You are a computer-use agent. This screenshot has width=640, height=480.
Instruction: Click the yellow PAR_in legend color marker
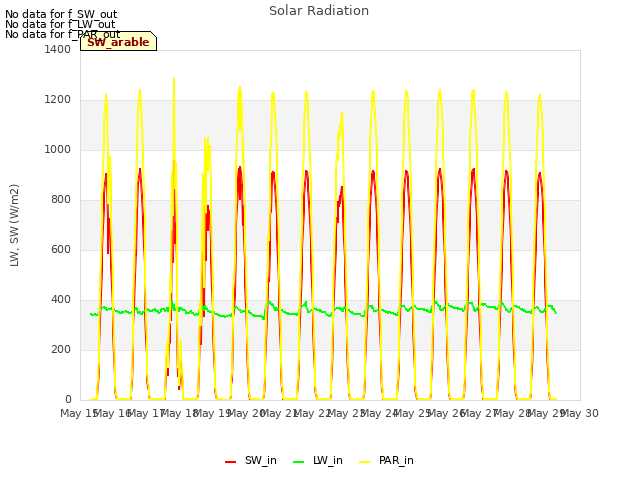(364, 462)
